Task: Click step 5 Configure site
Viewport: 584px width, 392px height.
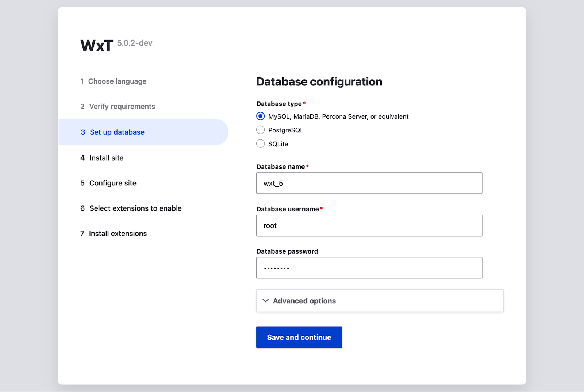Action: pos(112,183)
